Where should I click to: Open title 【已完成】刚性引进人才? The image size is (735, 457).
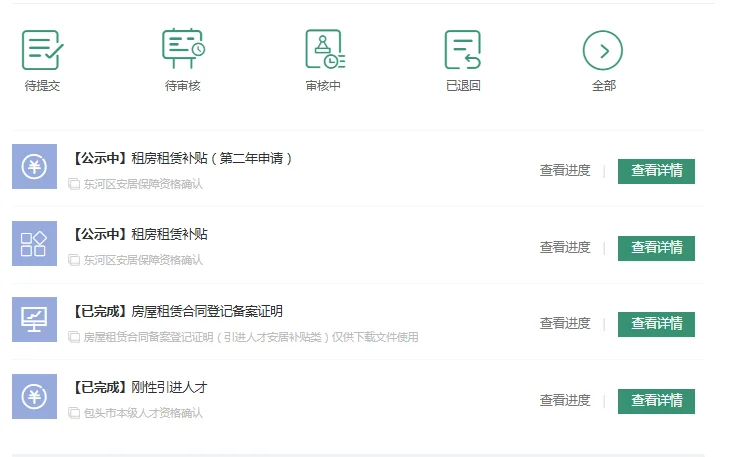click(x=139, y=388)
